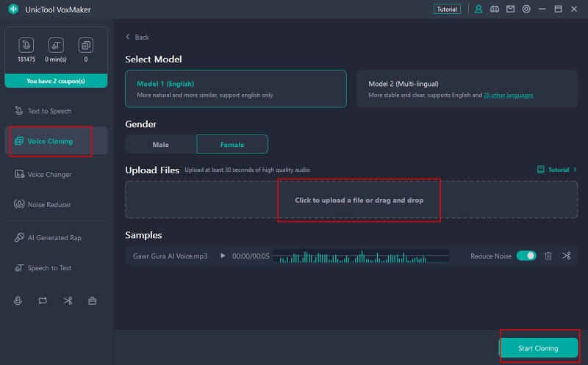The image size is (588, 365).
Task: Toggle the Reduce Noise switch
Action: (x=526, y=256)
